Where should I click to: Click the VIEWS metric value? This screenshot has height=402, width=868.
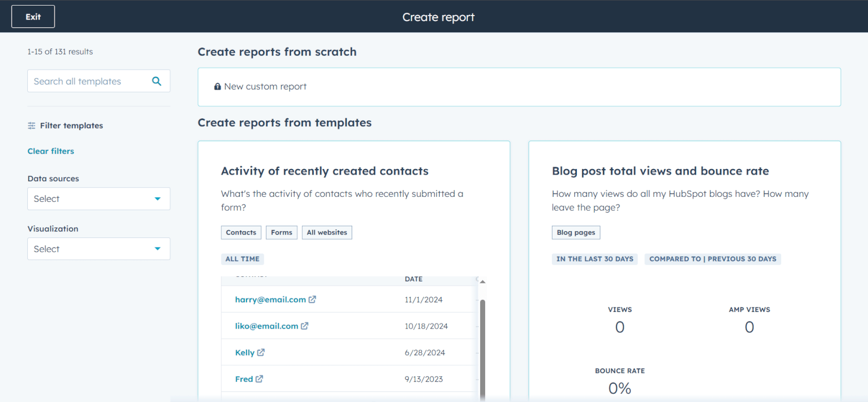tap(620, 327)
